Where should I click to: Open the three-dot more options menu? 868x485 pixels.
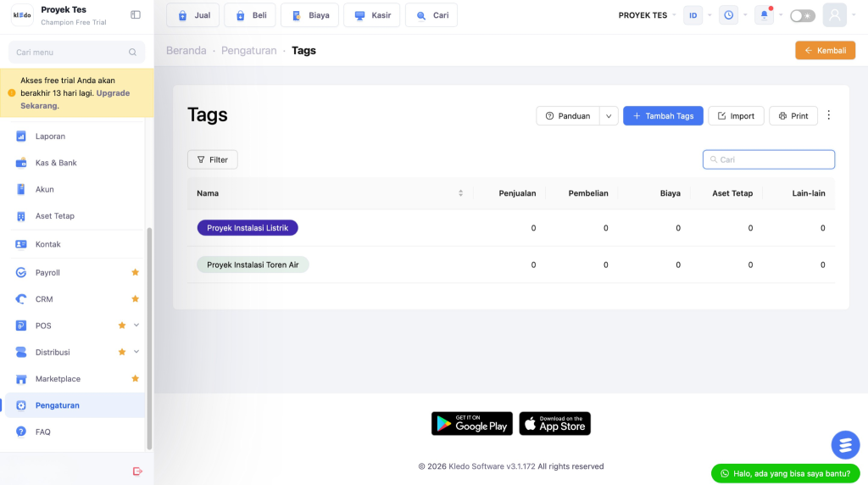[x=829, y=115]
